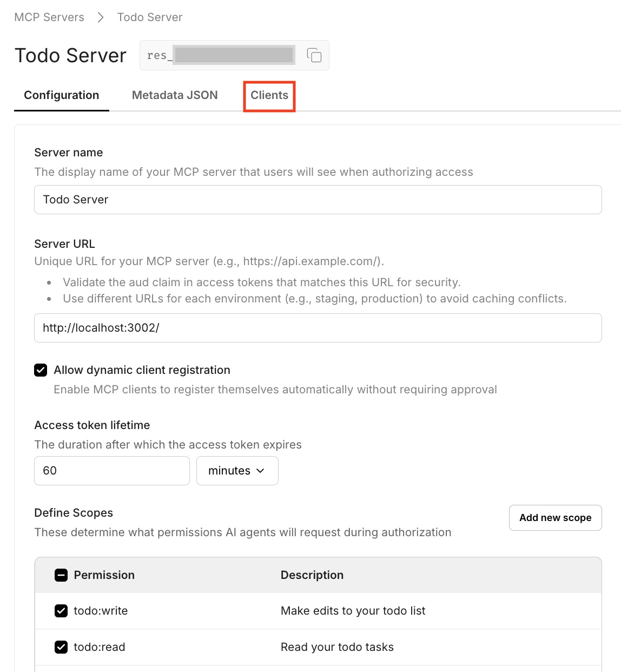Click the Todo Server page heading
This screenshot has height=672, width=621.
coord(70,55)
